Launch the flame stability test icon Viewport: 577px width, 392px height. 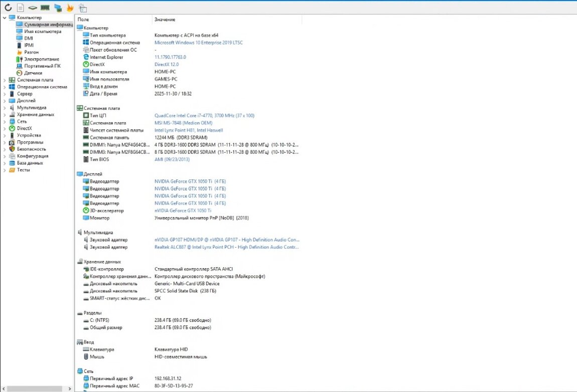(x=70, y=8)
